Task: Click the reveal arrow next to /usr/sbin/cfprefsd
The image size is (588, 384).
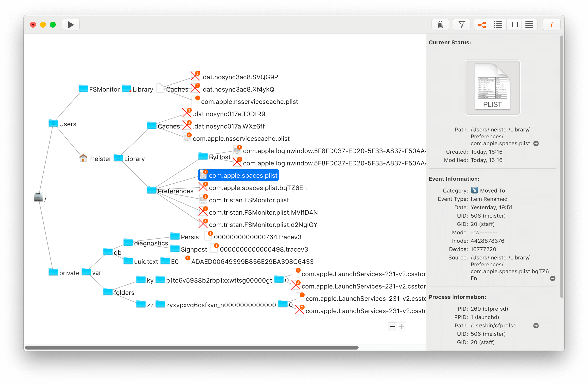Action: 536,326
